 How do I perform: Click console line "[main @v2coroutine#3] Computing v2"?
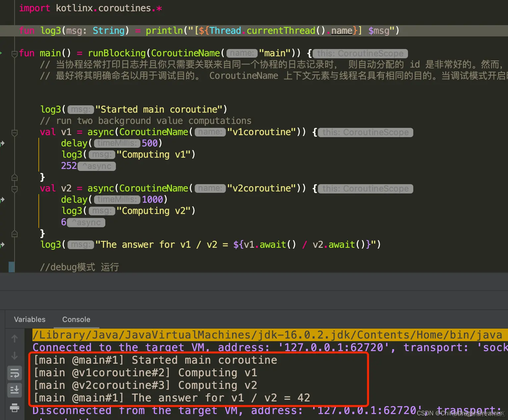(146, 385)
